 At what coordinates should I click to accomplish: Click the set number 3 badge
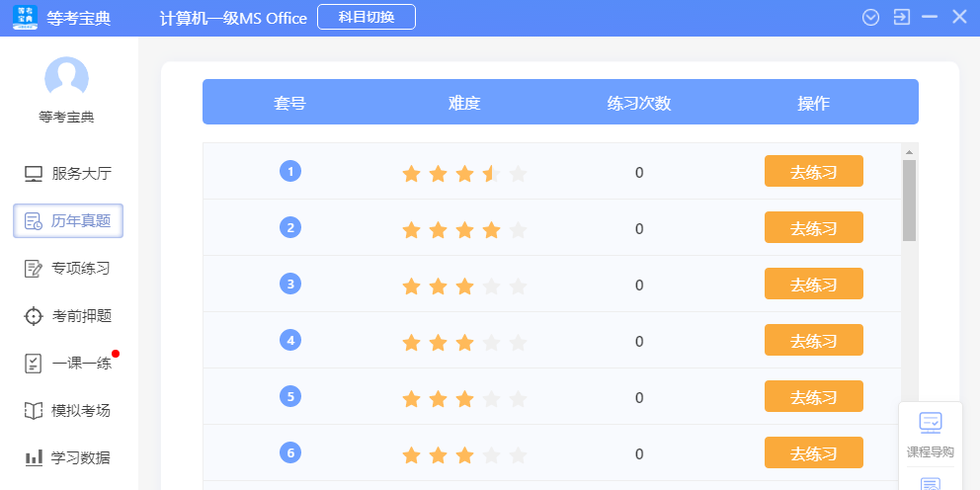pos(290,284)
